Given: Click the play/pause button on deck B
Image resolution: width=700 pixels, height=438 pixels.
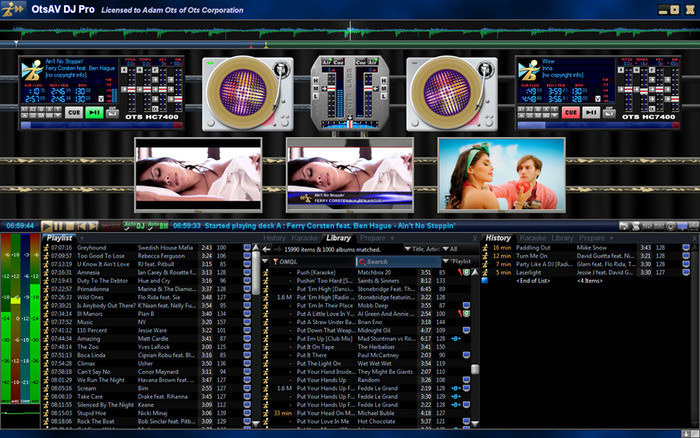Looking at the screenshot, I should (x=591, y=113).
